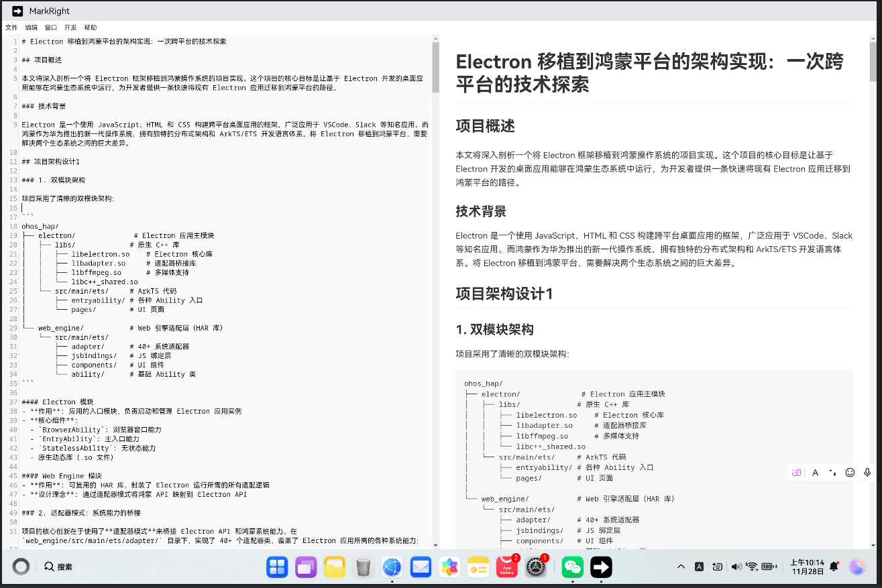Open the 开发 menu
The image size is (882, 588).
point(70,27)
